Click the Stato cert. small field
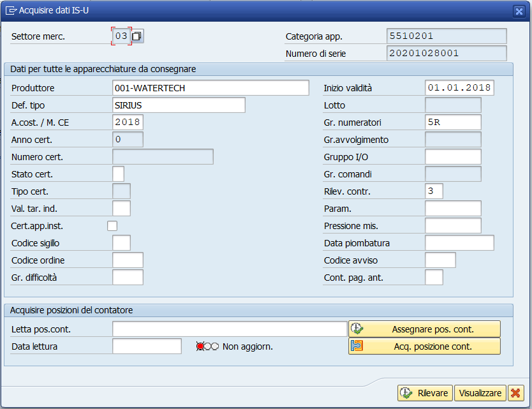Screen dimensions: 532x409 (x=119, y=174)
